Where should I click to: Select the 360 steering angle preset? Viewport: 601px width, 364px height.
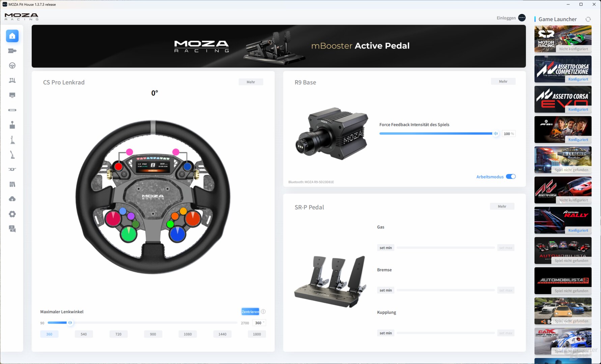49,334
